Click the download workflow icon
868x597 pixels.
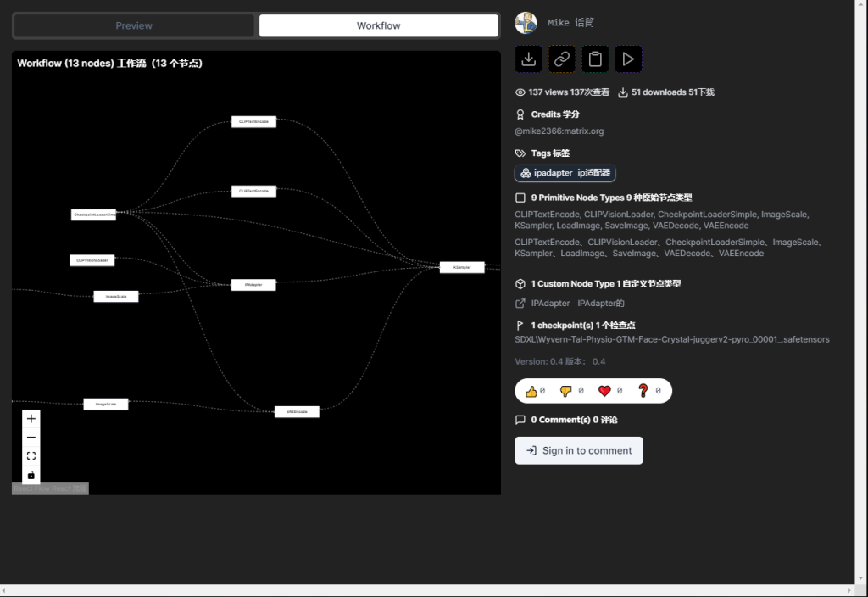pos(528,59)
